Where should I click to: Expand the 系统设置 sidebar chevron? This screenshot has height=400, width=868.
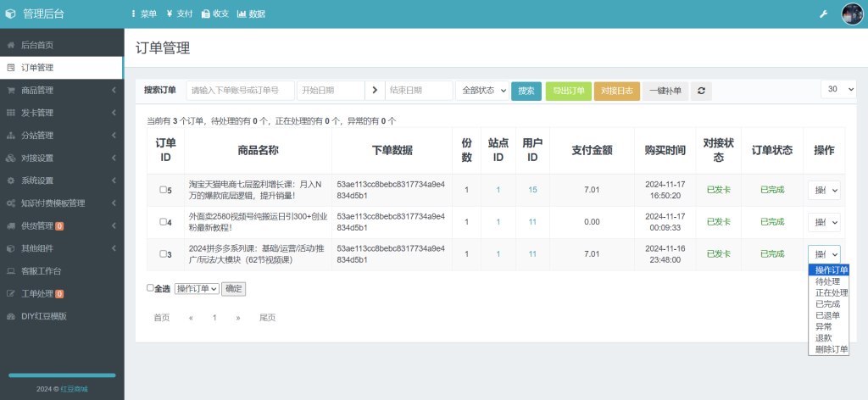point(114,181)
